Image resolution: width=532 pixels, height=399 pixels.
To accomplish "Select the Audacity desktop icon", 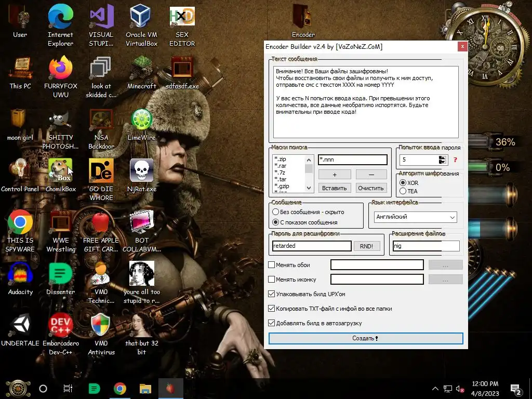I will tap(20, 278).
